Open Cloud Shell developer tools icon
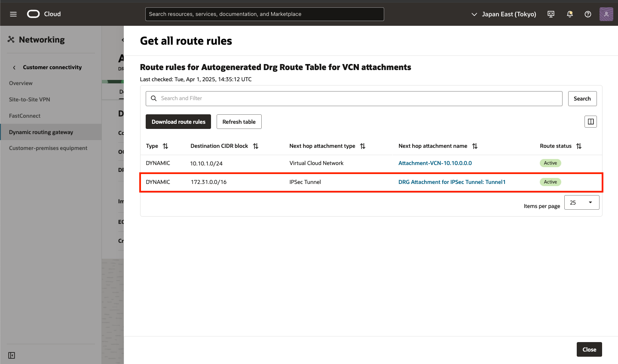The image size is (618, 364). click(x=551, y=14)
